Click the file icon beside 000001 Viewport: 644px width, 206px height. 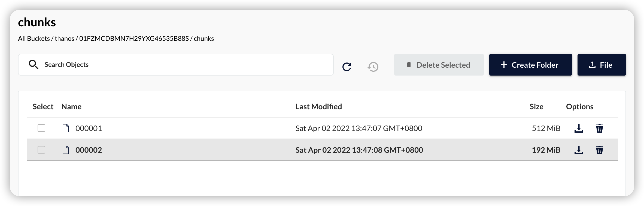pyautogui.click(x=66, y=128)
